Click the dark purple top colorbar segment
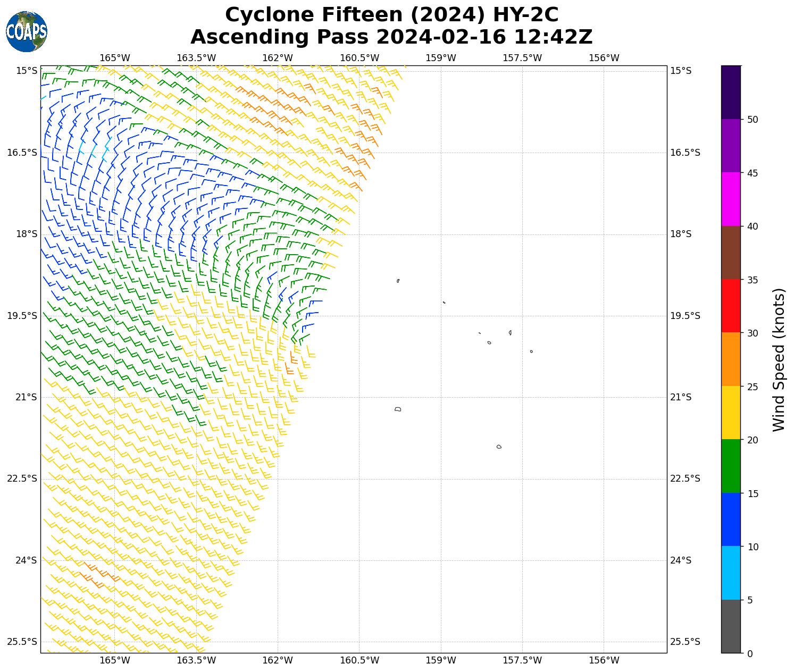 pos(731,91)
